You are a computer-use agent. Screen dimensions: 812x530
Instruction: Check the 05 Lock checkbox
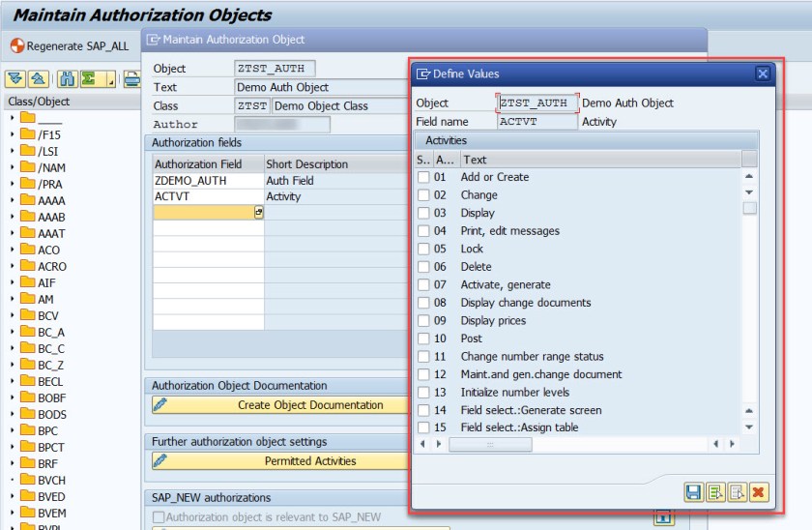point(423,249)
